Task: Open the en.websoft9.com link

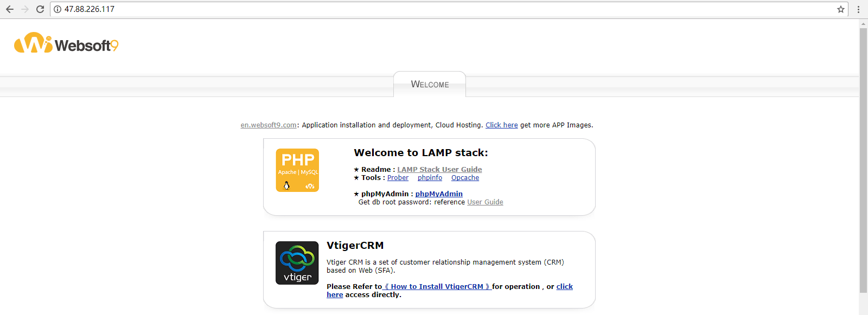Action: 269,125
